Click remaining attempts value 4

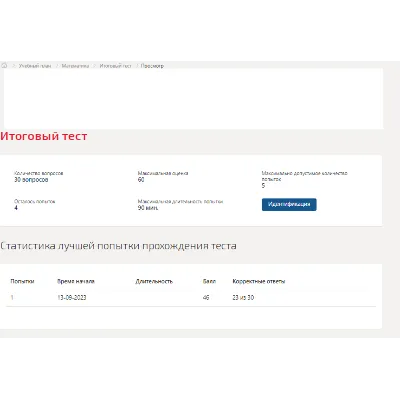click(x=16, y=208)
